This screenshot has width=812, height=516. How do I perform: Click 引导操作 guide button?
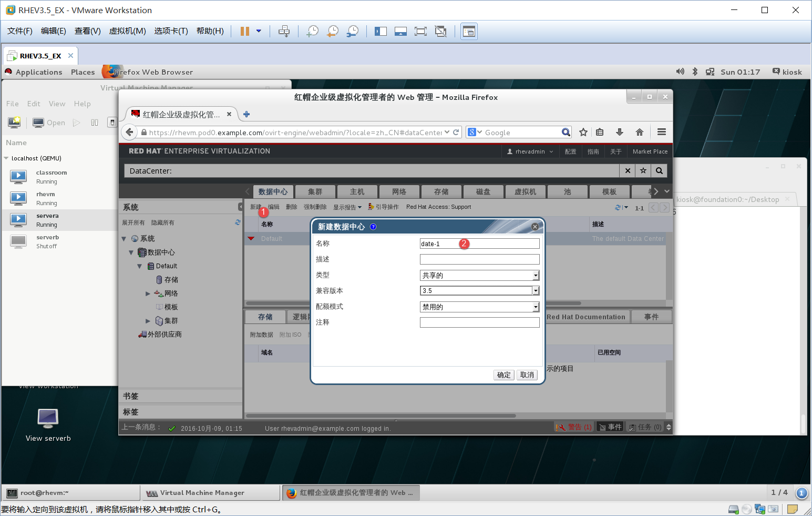(383, 207)
